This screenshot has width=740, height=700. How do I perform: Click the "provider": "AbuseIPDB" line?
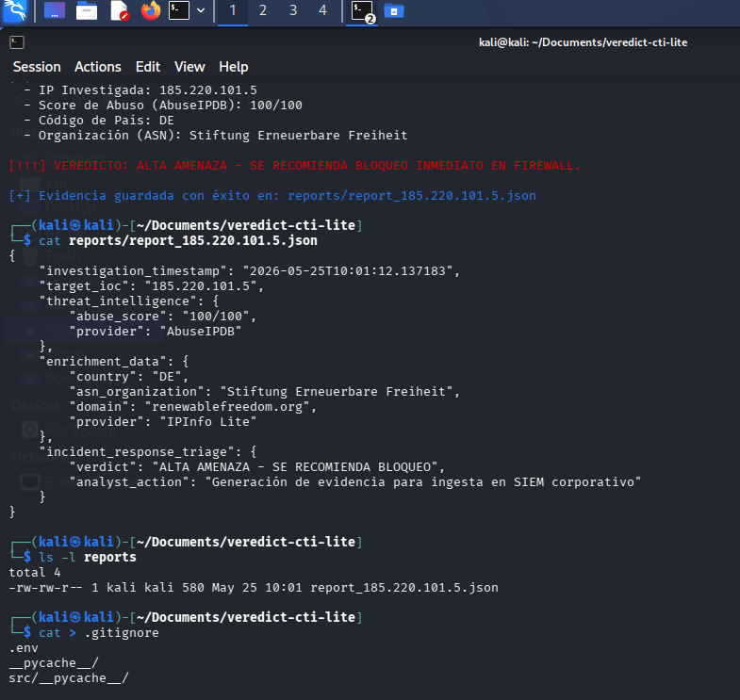[x=156, y=331]
